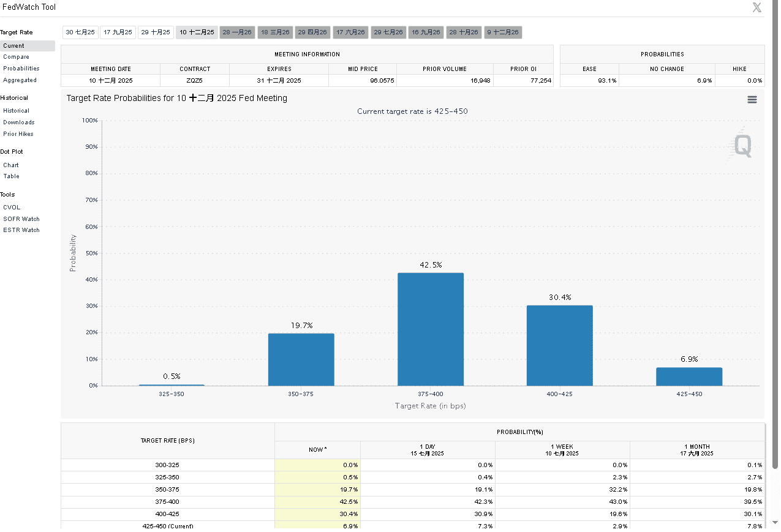The width and height of the screenshot is (781, 532).
Task: Click the expires date 31 十二月 2025
Action: coord(279,81)
